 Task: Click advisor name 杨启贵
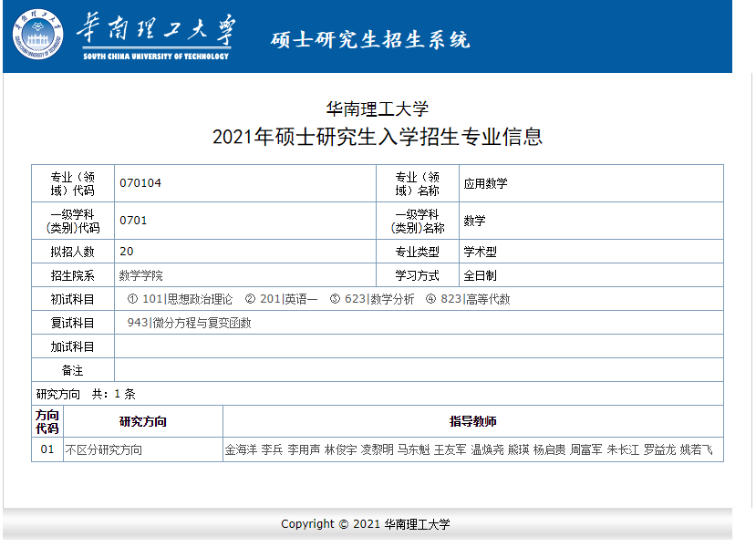(x=550, y=449)
